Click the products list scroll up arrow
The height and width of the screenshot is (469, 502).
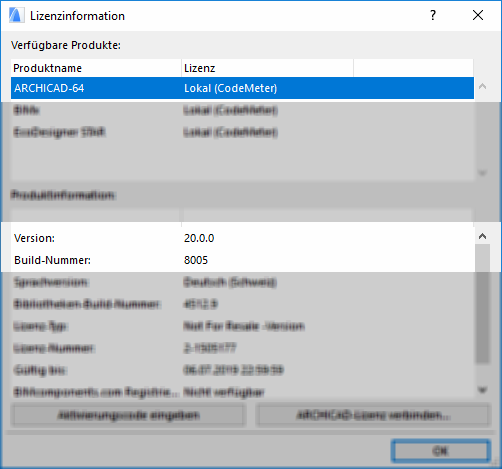coord(482,86)
